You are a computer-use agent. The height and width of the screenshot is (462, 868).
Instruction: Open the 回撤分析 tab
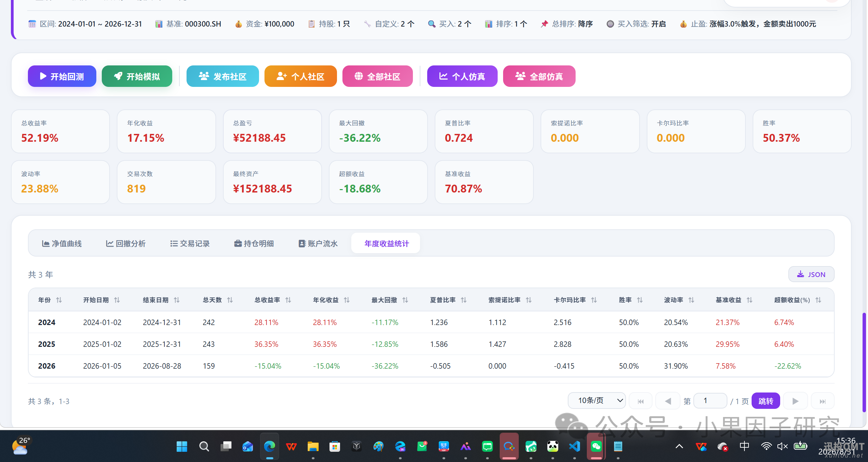pos(126,244)
